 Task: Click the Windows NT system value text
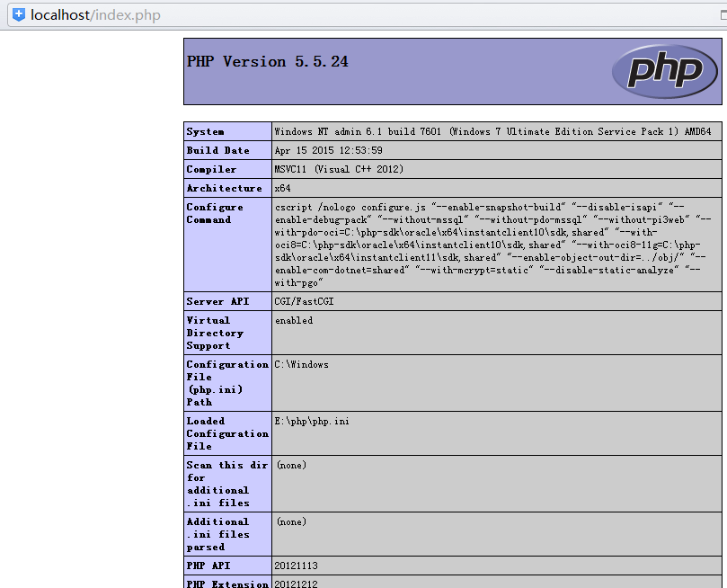tap(492, 132)
